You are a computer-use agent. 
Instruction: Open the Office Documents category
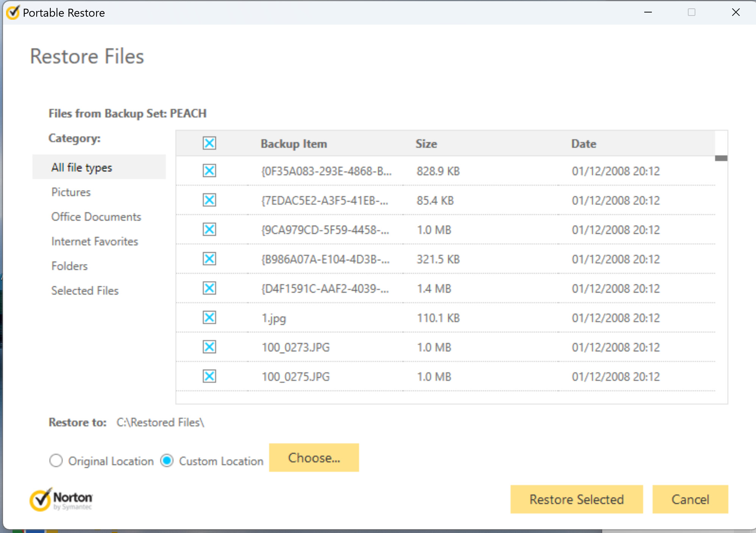pos(96,217)
